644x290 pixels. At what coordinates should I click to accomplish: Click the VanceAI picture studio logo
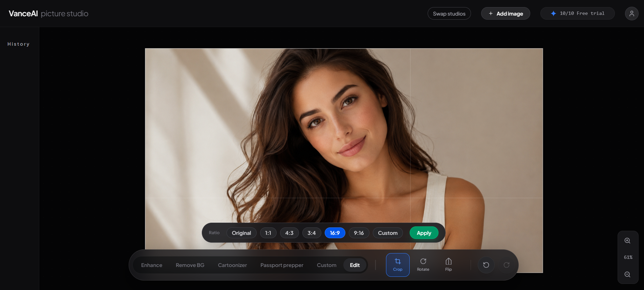[x=48, y=14]
